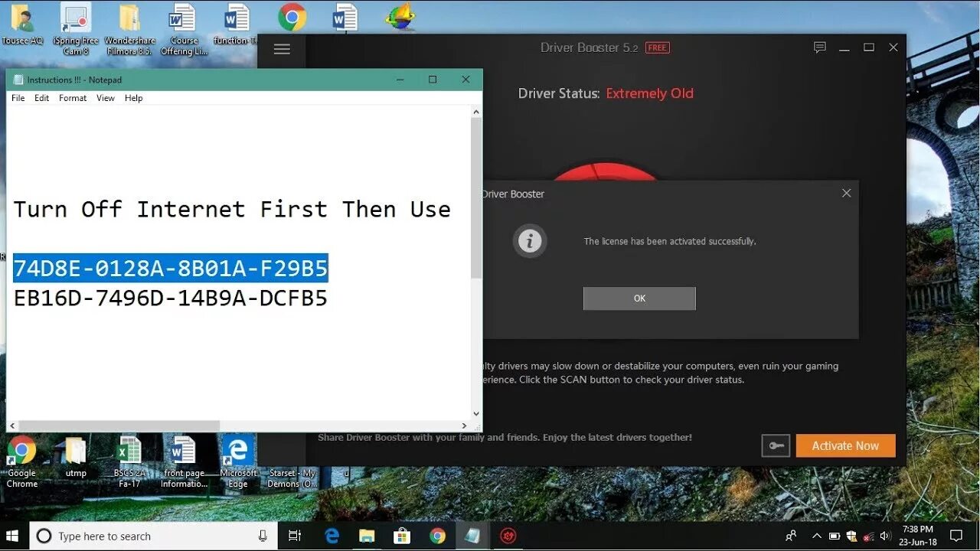Open front page Informatio... Word file
980x551 pixels.
click(x=184, y=461)
